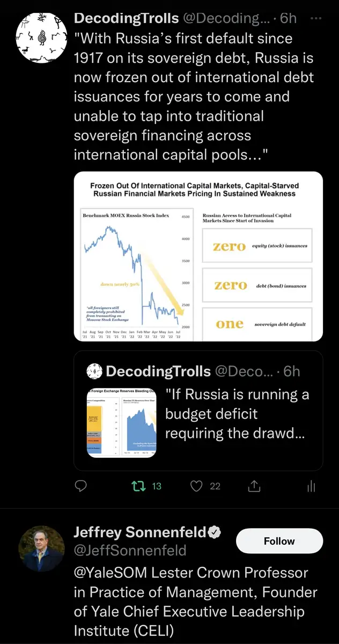Screen dimensions: 339x644
Task: Open quoted tweet about budget deficit
Action: click(x=236, y=413)
